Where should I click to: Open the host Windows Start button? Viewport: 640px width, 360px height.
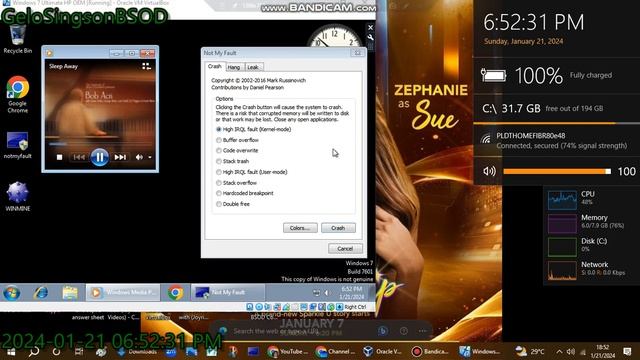[x=11, y=351]
